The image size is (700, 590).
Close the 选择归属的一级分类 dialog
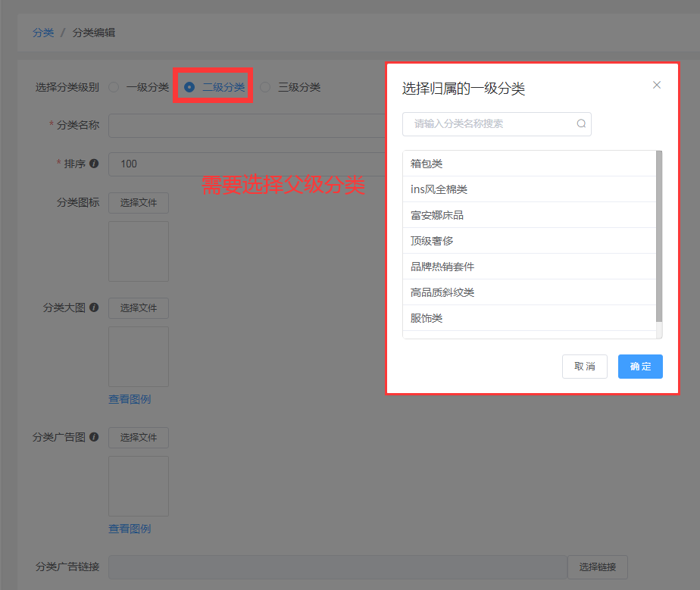click(656, 85)
